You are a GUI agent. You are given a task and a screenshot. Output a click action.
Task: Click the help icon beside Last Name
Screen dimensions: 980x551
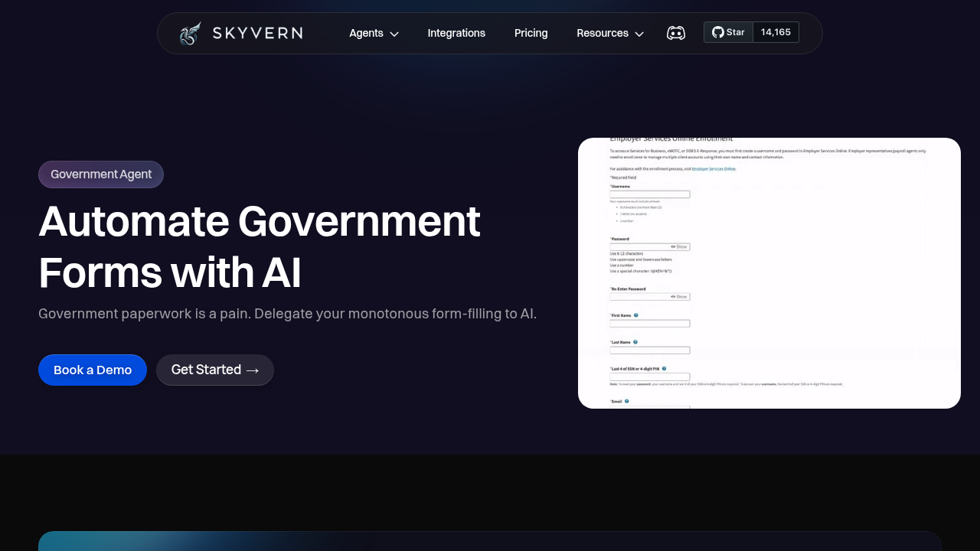635,342
